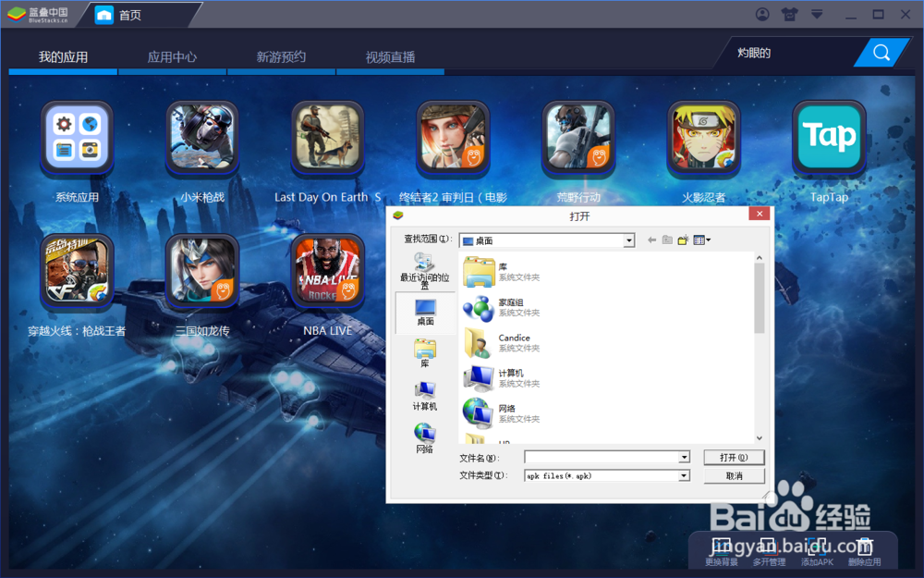This screenshot has width=924, height=578.
Task: Select 桌面 in dialog places sidebar
Action: pyautogui.click(x=425, y=313)
